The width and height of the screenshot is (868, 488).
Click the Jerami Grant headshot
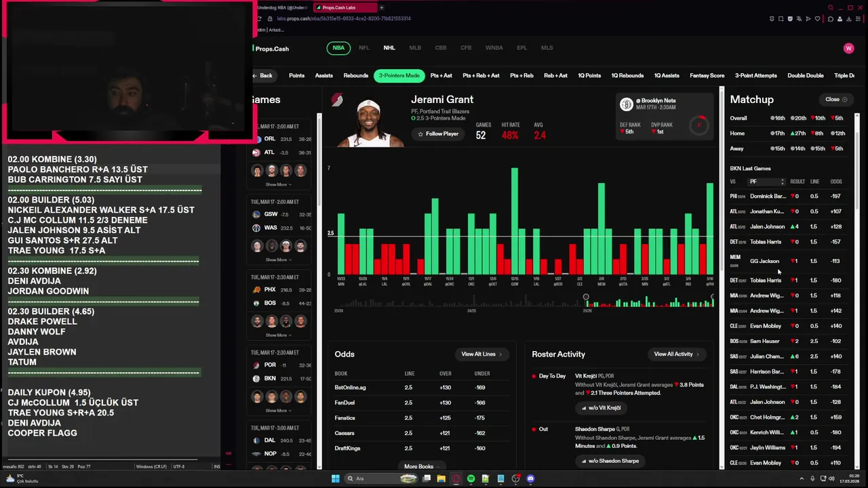[x=369, y=123]
